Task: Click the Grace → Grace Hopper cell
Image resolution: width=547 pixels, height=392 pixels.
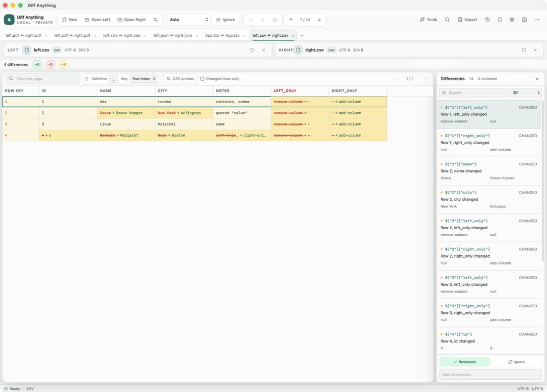Action: [126, 113]
